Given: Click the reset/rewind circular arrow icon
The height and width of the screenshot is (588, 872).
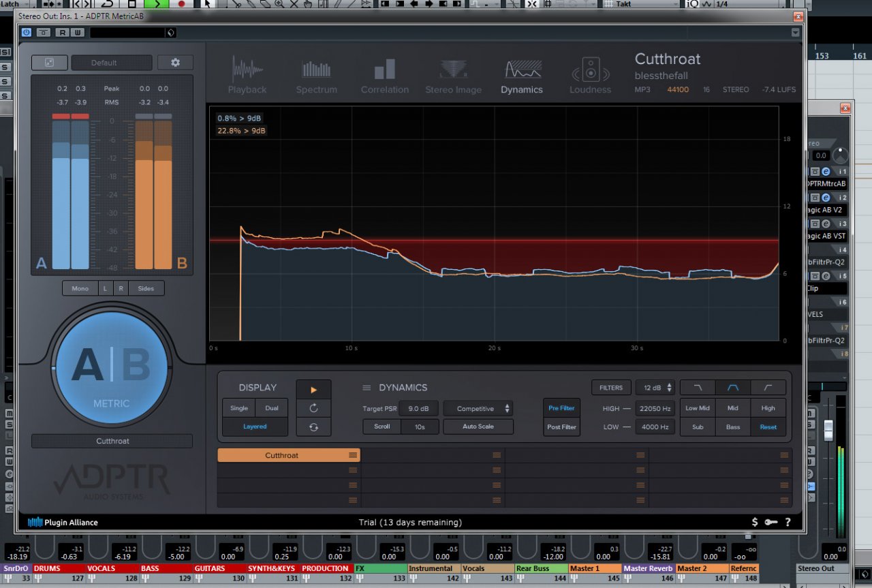Looking at the screenshot, I should [313, 408].
